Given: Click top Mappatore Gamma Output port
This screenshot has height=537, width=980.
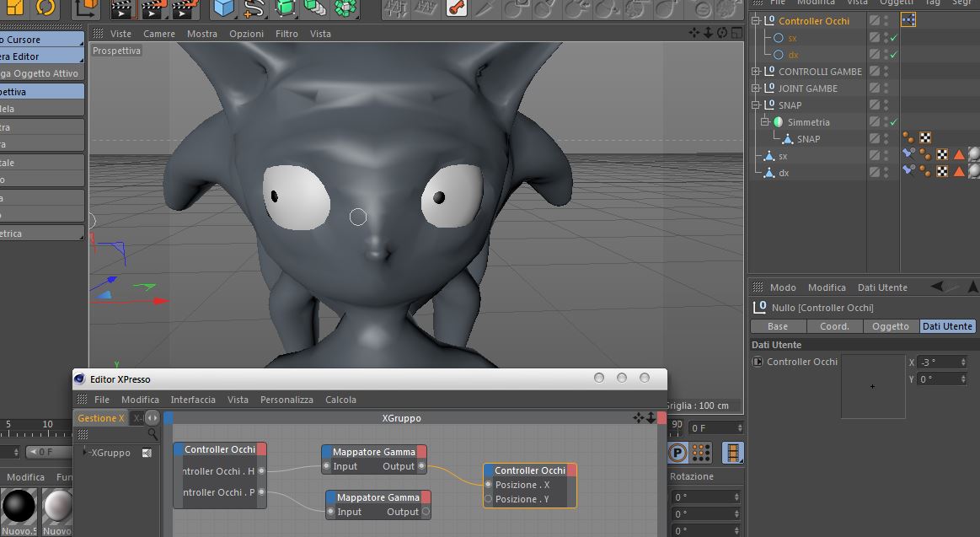Looking at the screenshot, I should [422, 466].
